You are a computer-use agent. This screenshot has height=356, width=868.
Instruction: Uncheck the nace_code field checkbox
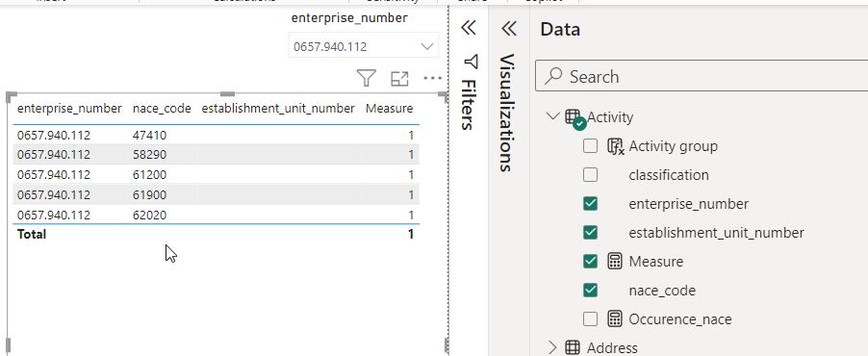(591, 291)
